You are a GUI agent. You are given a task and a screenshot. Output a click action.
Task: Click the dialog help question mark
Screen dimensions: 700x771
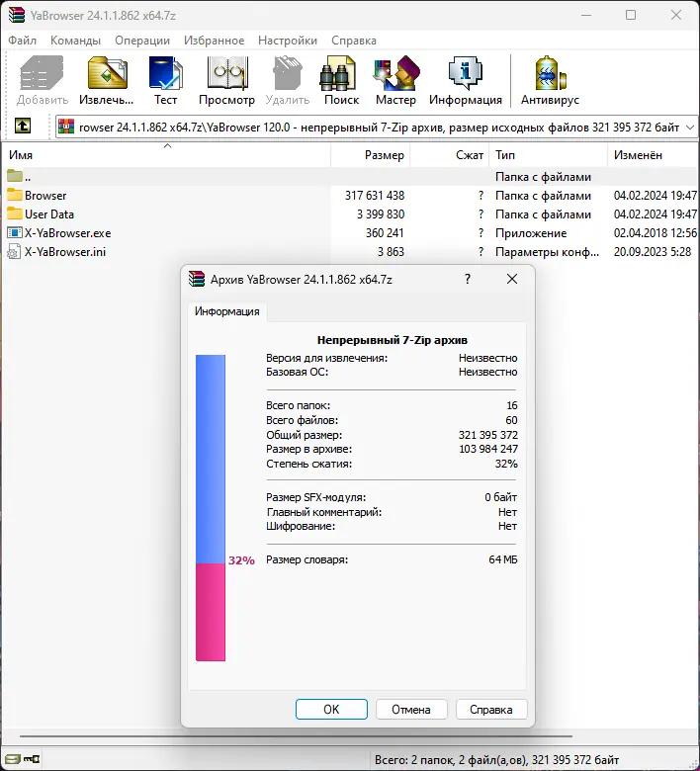(468, 279)
